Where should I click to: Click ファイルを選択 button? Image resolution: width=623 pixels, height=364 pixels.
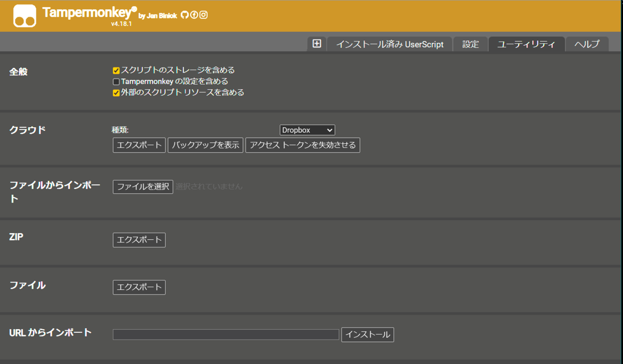(143, 187)
